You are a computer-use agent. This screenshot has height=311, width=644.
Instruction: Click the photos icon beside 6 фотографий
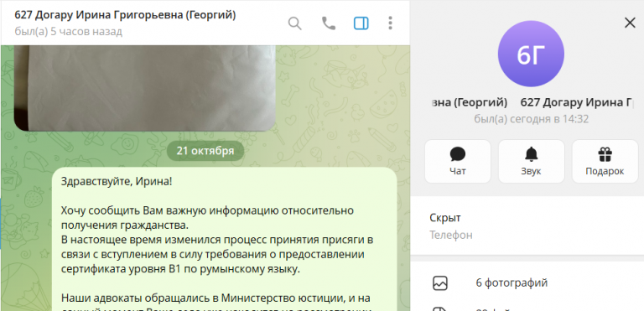pos(440,283)
